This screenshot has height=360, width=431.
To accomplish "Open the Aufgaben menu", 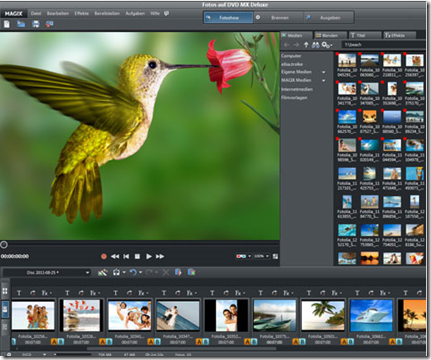I will tap(135, 13).
